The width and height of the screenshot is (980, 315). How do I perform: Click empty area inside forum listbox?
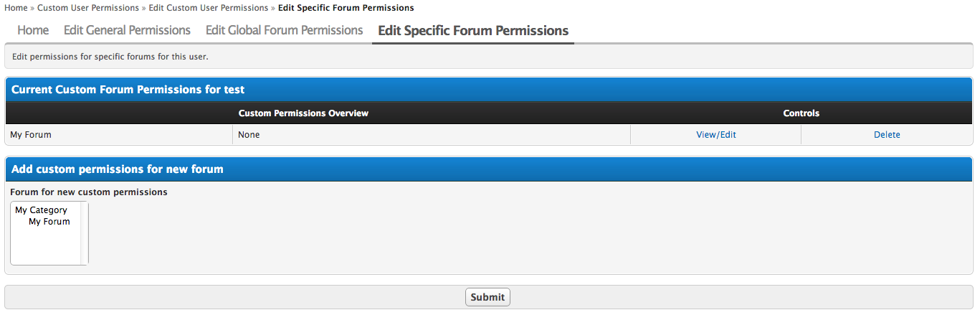(x=44, y=248)
